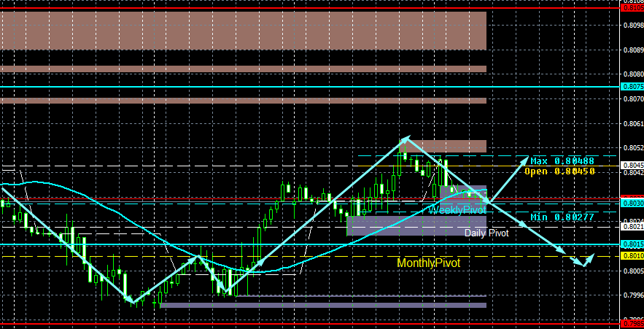This screenshot has width=644, height=329.
Task: Select the 0.8021 axis price tag
Action: pyautogui.click(x=633, y=227)
